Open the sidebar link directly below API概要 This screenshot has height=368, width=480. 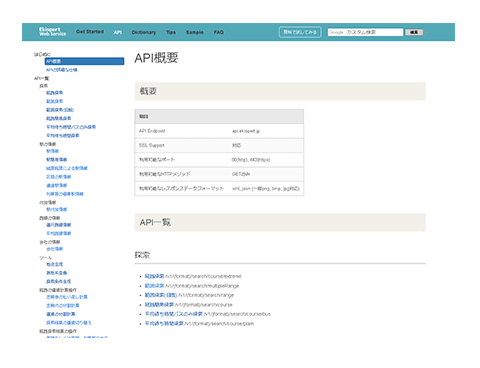click(x=62, y=70)
